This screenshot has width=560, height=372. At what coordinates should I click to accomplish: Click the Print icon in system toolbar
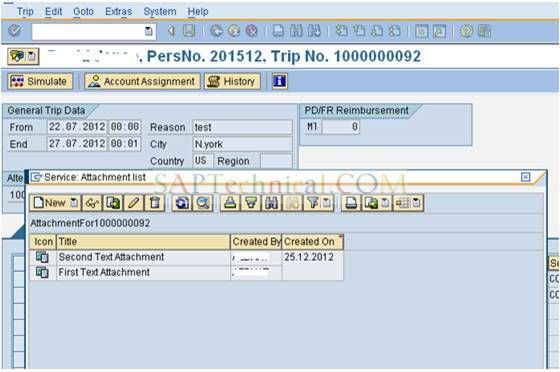point(278,31)
